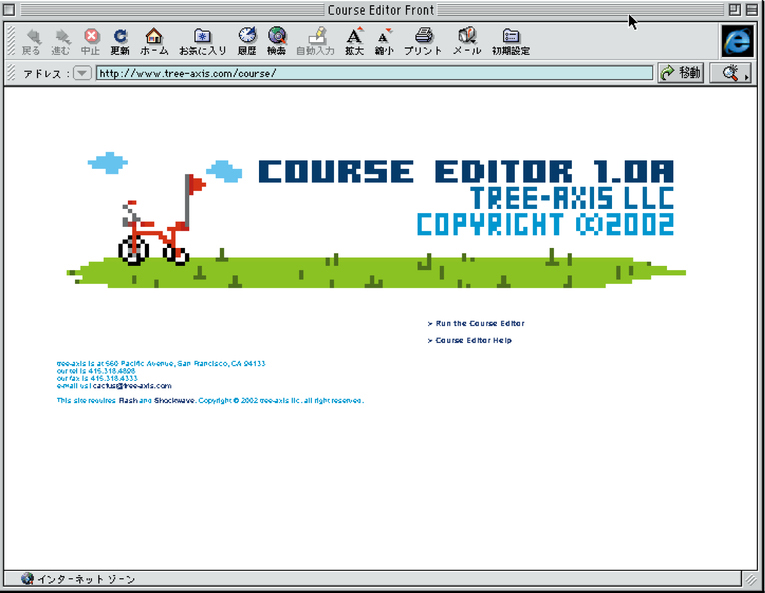The image size is (765, 593).
Task: Open the Course Editor Help link
Action: coord(473,341)
